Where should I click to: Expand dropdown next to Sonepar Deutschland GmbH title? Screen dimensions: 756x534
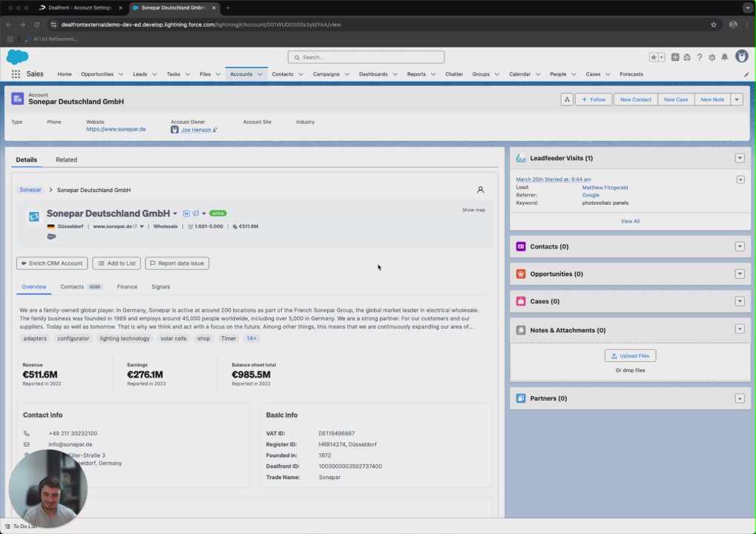(175, 214)
